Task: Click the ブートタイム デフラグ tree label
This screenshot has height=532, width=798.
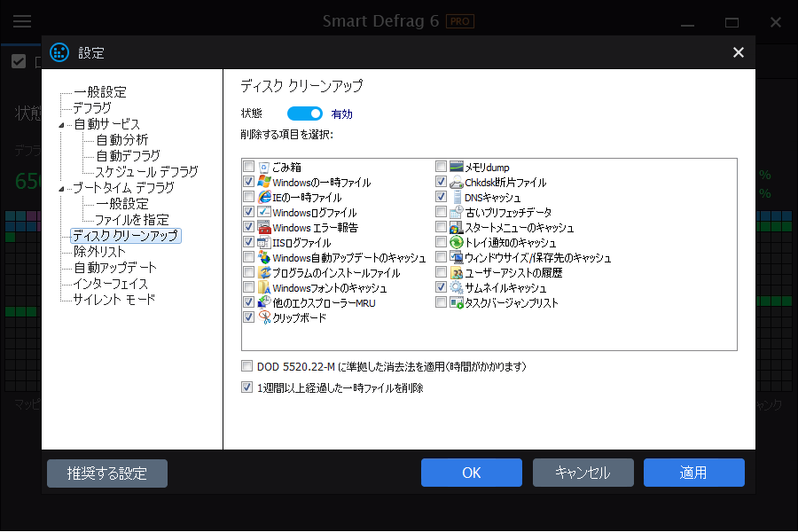Action: 123,188
